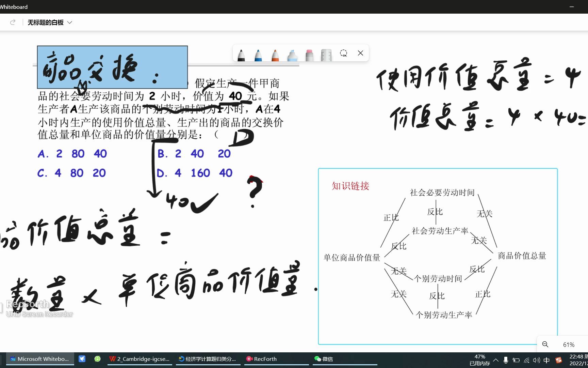Open the 2_Cambridge-igcse Word document

pos(140,359)
